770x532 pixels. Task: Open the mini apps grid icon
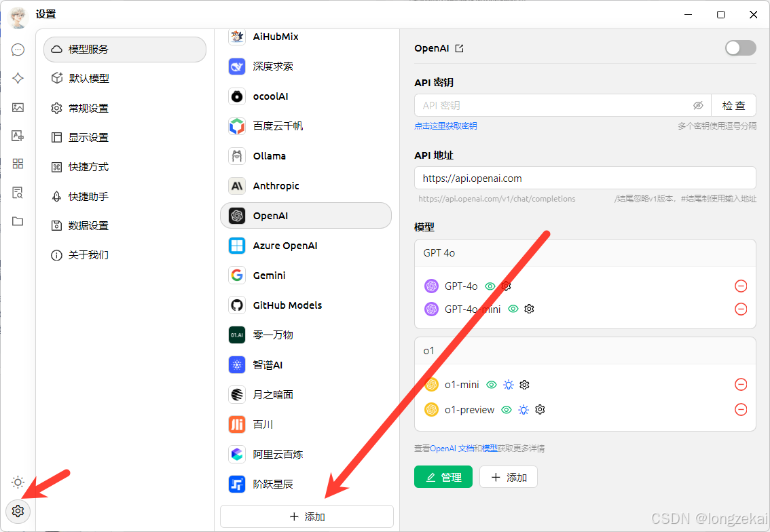point(18,164)
